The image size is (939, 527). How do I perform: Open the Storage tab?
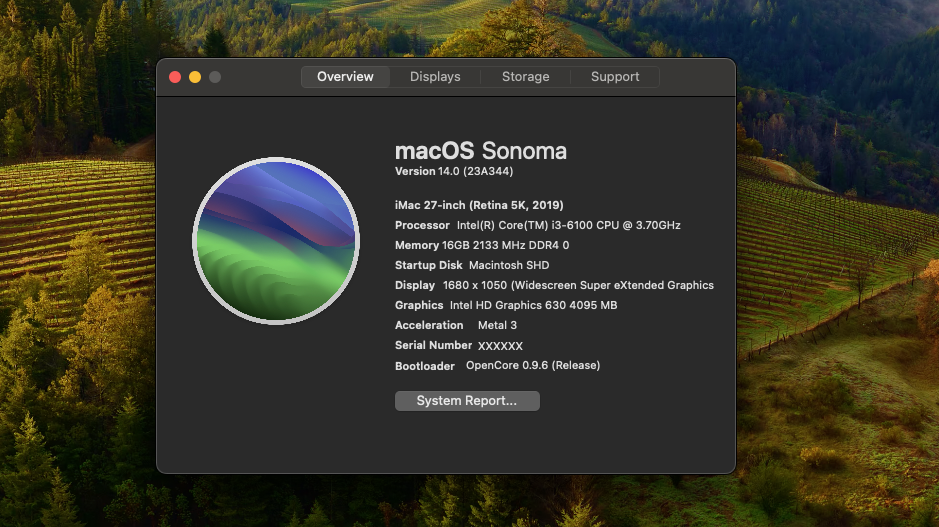525,77
